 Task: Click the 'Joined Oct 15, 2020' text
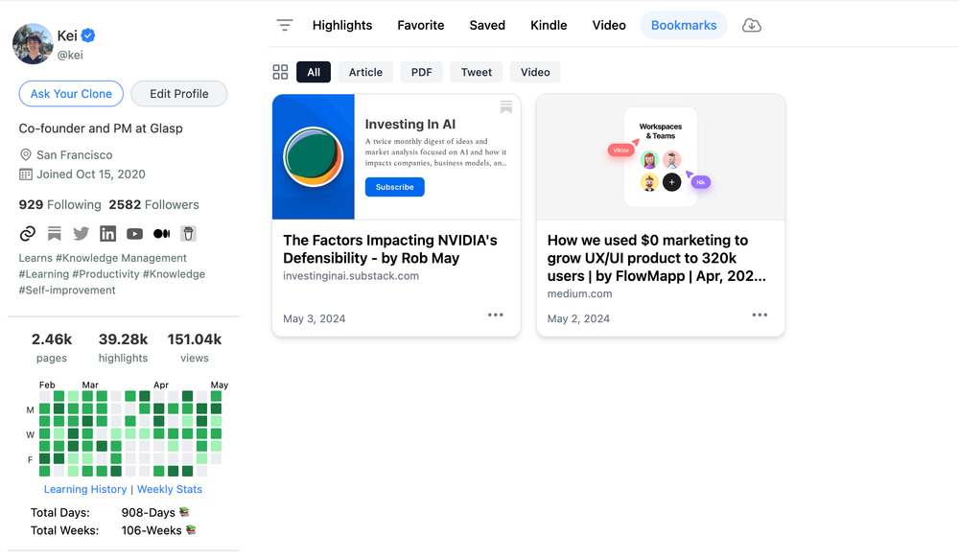tap(91, 175)
